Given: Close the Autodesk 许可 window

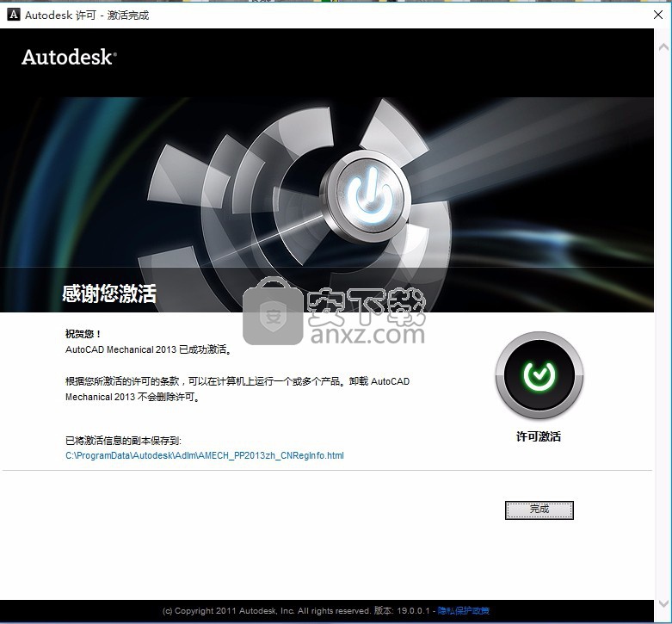Looking at the screenshot, I should tap(658, 15).
